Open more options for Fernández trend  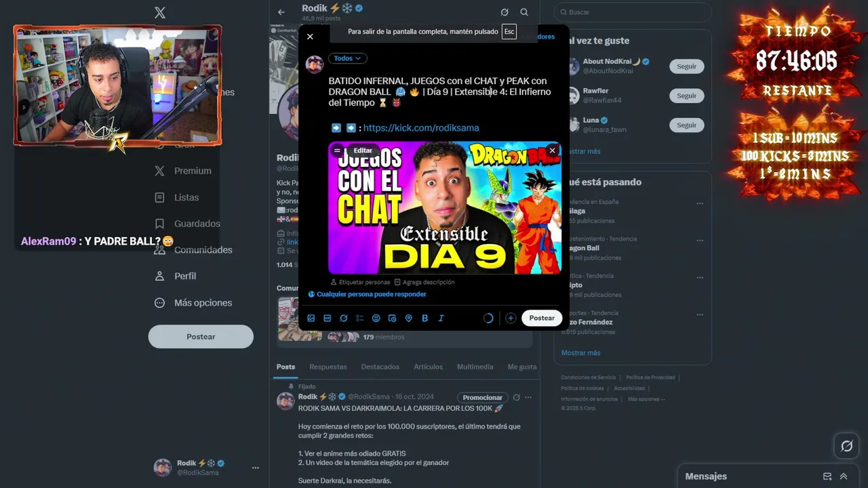click(700, 315)
